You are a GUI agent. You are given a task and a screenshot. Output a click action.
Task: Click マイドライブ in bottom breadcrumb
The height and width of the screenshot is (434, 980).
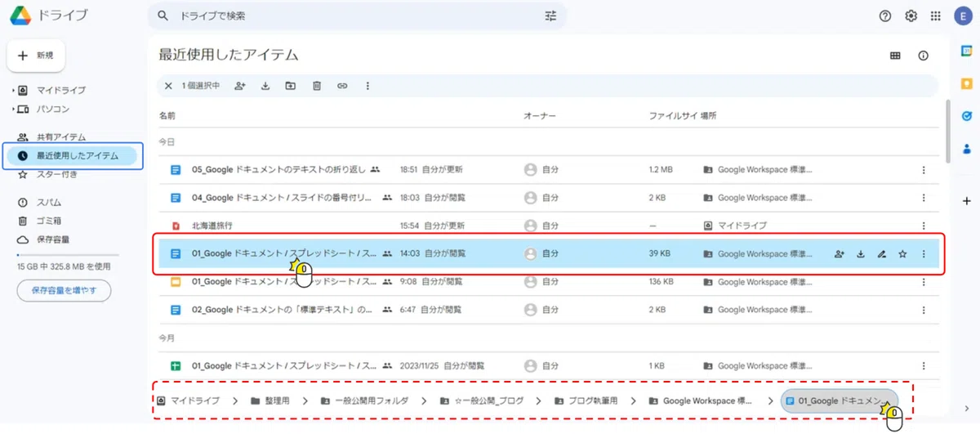coord(189,400)
